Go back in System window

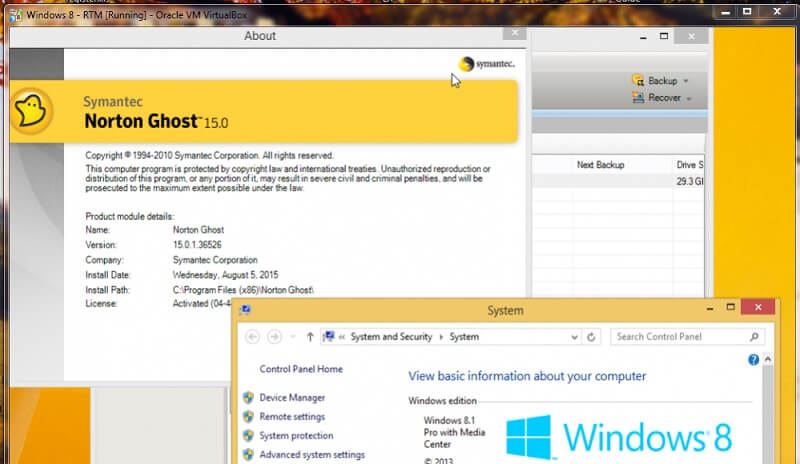tap(252, 337)
